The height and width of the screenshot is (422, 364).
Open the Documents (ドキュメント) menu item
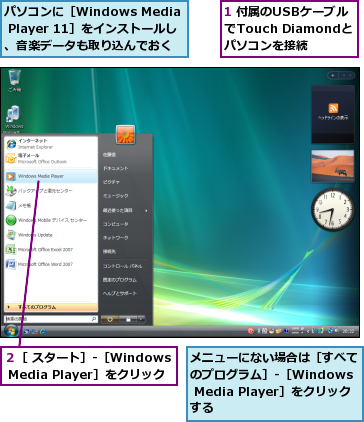[x=115, y=169]
